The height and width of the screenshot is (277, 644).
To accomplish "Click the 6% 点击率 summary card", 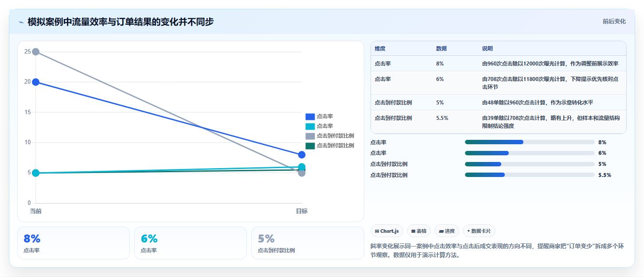I will pyautogui.click(x=191, y=243).
